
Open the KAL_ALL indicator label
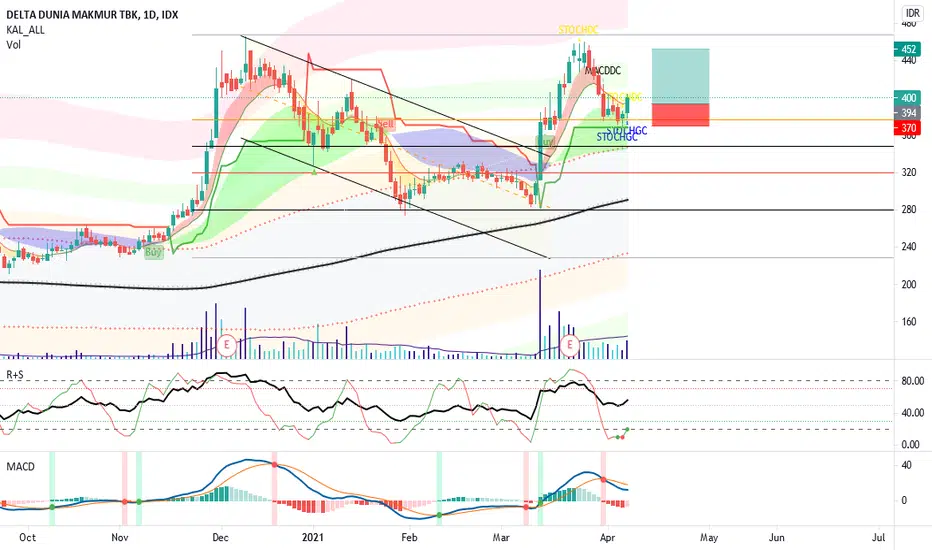(26, 30)
